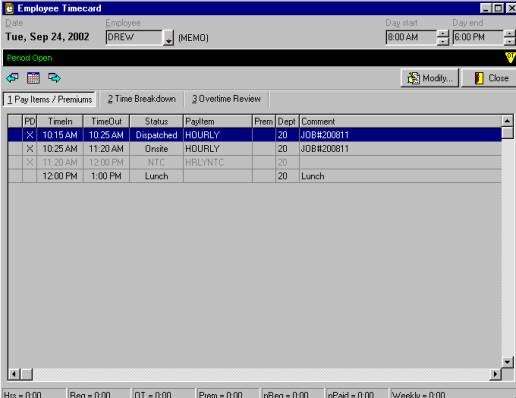Select the Pay Items / Premiums tab
Screen dimensions: 516x398
(50, 99)
